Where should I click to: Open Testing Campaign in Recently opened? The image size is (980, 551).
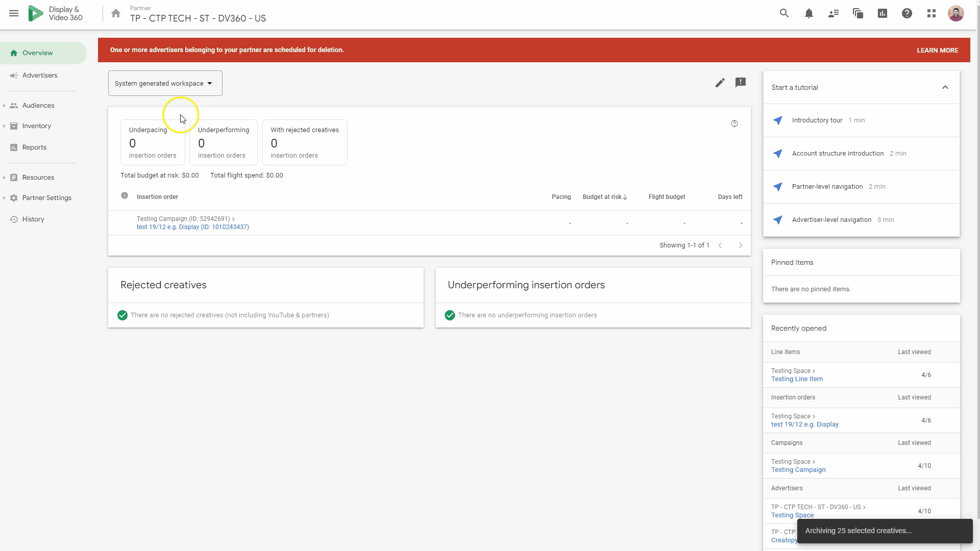(x=798, y=470)
